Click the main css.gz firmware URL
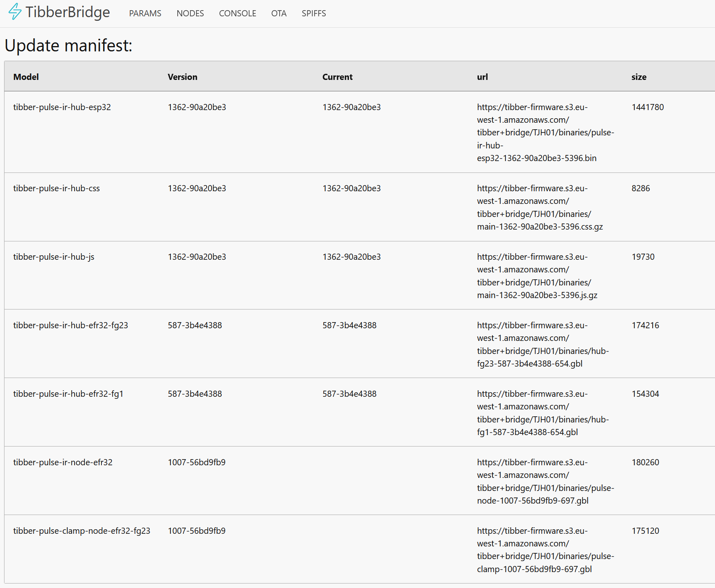Viewport: 715px width, 588px height. point(539,208)
